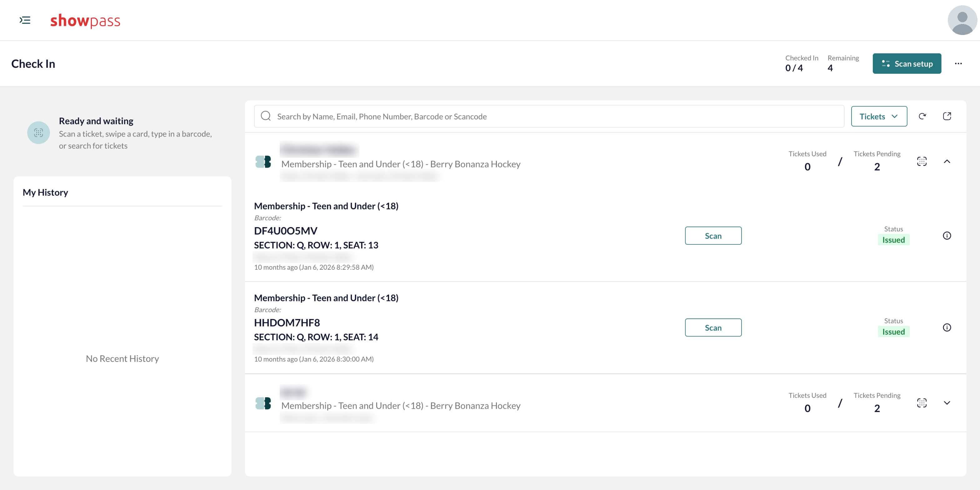View info for ticket HHDOM7HF8

click(947, 327)
